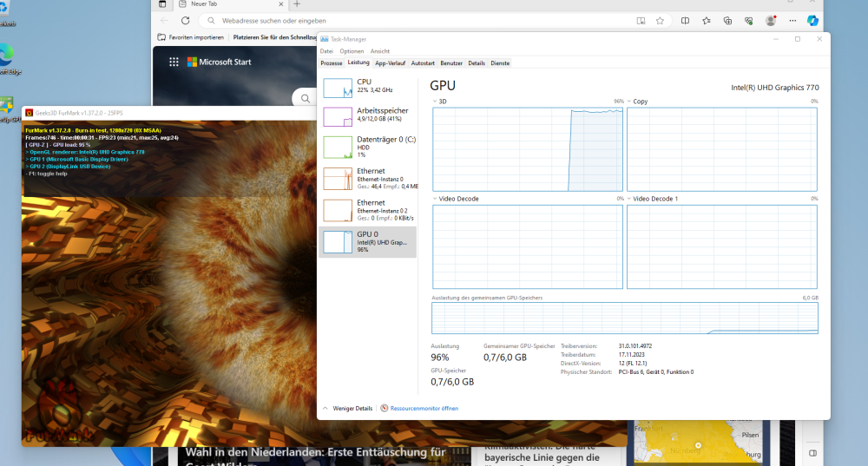868x466 pixels.
Task: Click the Microsoft Start logo
Action: click(220, 62)
